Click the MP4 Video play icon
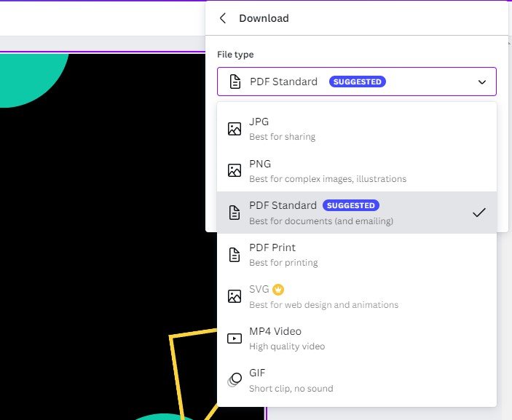The width and height of the screenshot is (512, 420). 235,338
